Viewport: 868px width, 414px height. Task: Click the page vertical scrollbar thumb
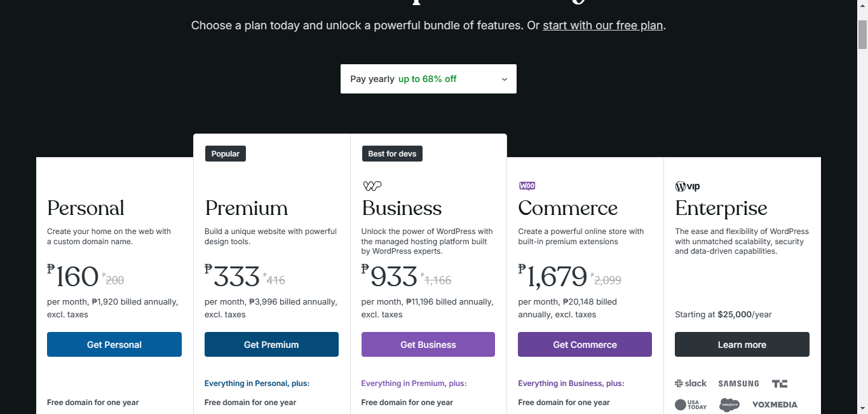[862, 34]
